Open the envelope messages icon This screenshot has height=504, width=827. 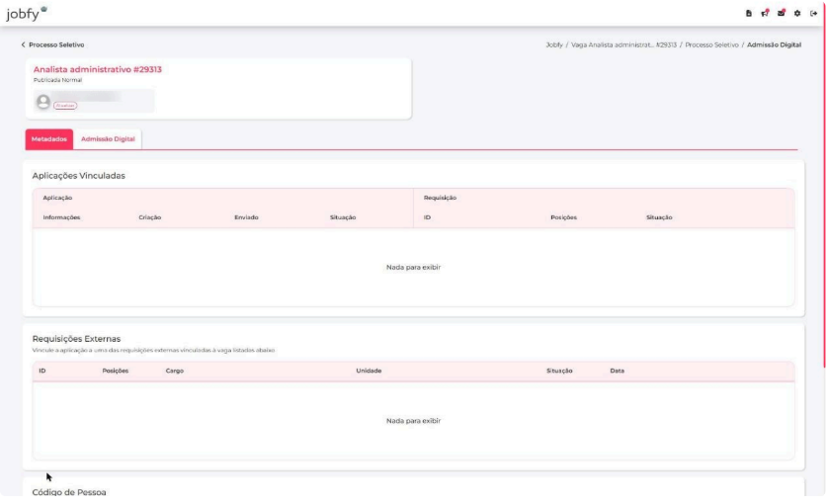pos(782,13)
